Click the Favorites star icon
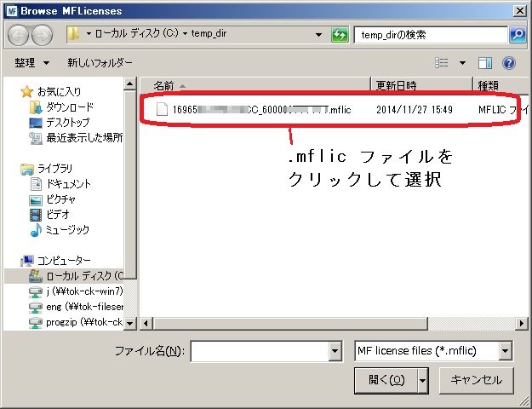The image size is (532, 409). [x=26, y=92]
